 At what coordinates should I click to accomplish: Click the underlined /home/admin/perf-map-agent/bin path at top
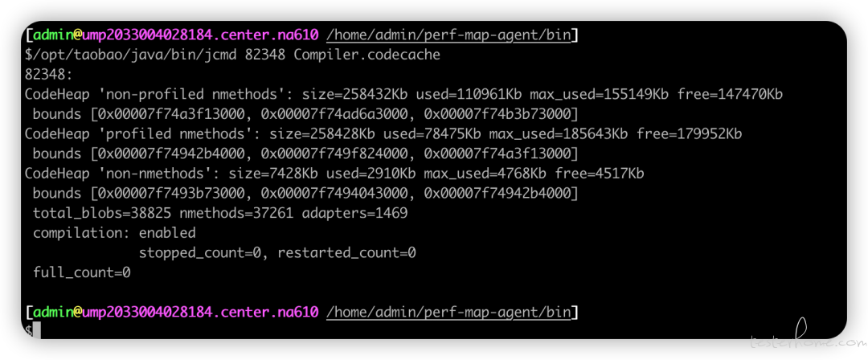pos(448,35)
